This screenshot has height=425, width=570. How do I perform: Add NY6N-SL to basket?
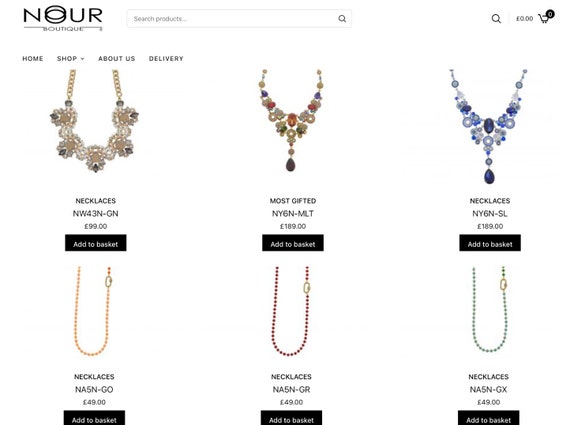490,243
